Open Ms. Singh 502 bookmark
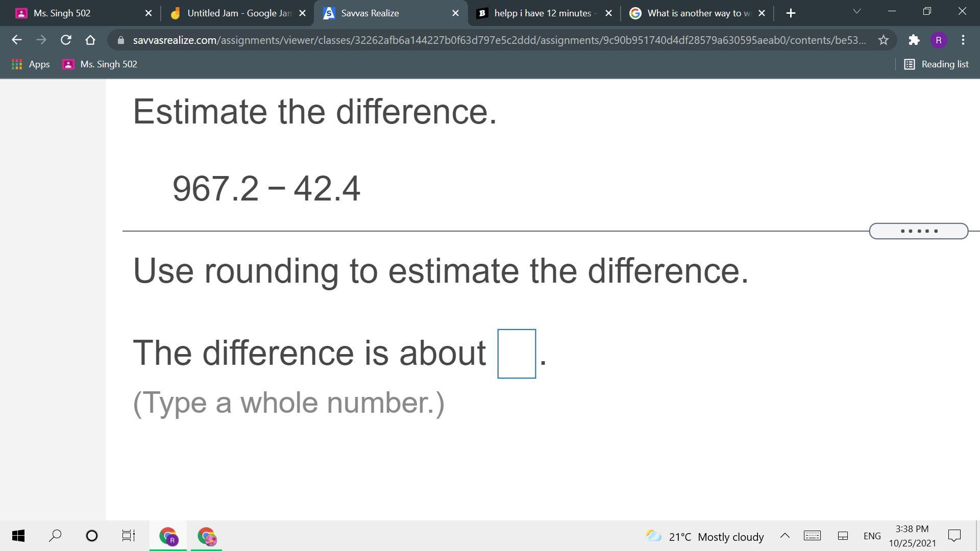The height and width of the screenshot is (551, 980). coord(100,64)
